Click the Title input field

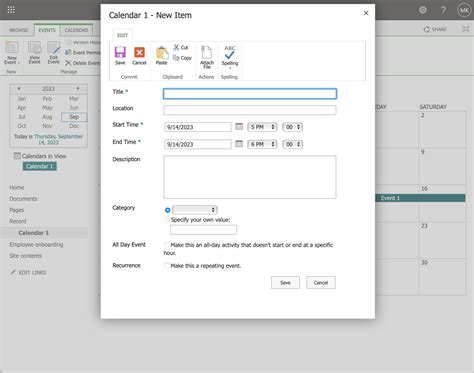(250, 94)
